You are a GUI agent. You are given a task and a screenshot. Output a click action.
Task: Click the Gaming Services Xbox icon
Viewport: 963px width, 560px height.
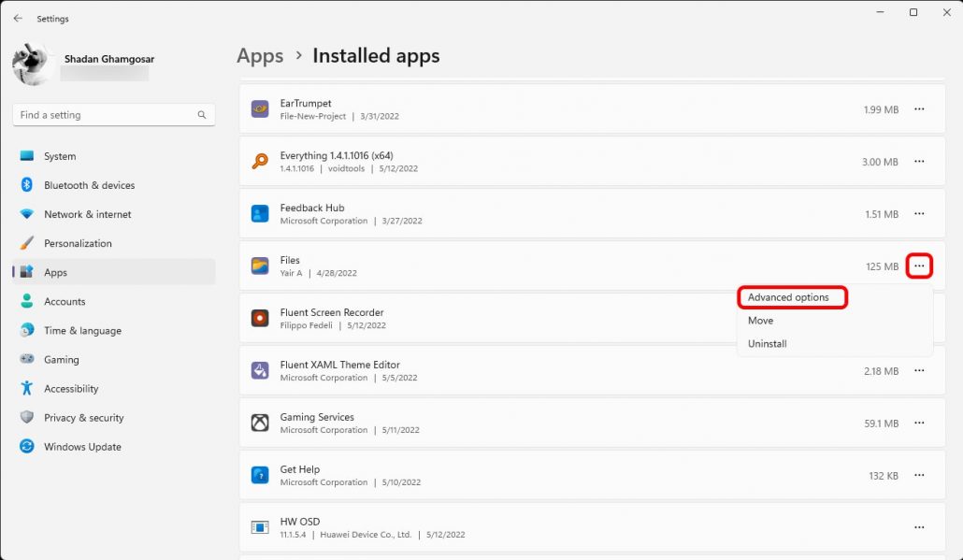[260, 424]
